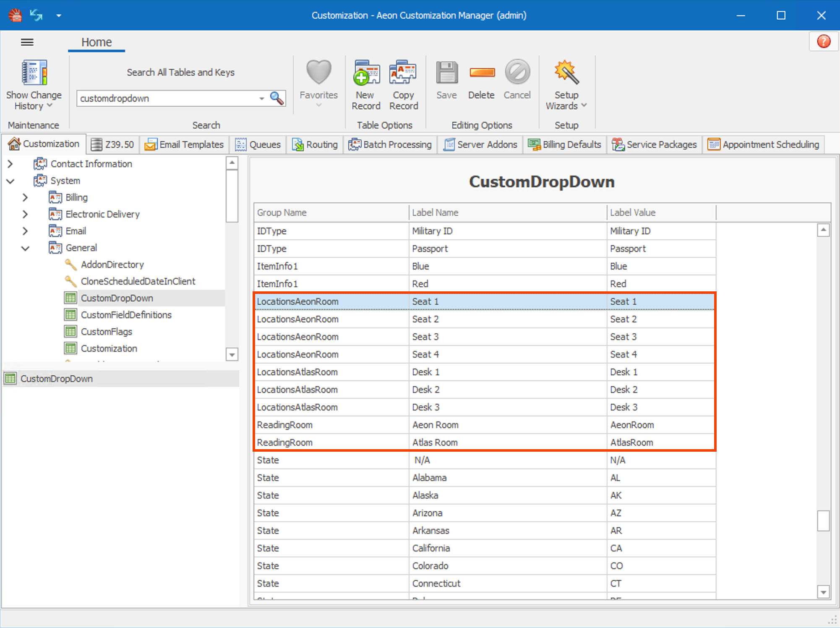The height and width of the screenshot is (628, 840).
Task: Switch to the Appointment Scheduling tab
Action: tap(764, 144)
